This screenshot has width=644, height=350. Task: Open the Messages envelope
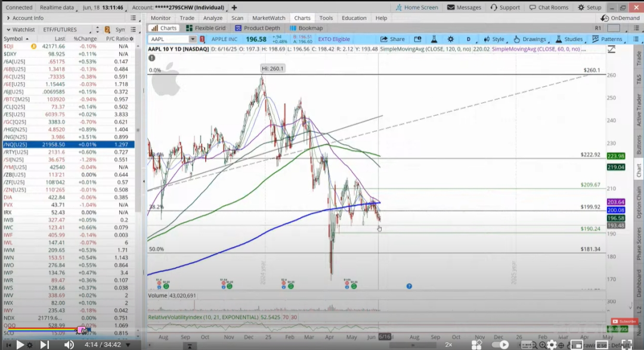pos(464,7)
